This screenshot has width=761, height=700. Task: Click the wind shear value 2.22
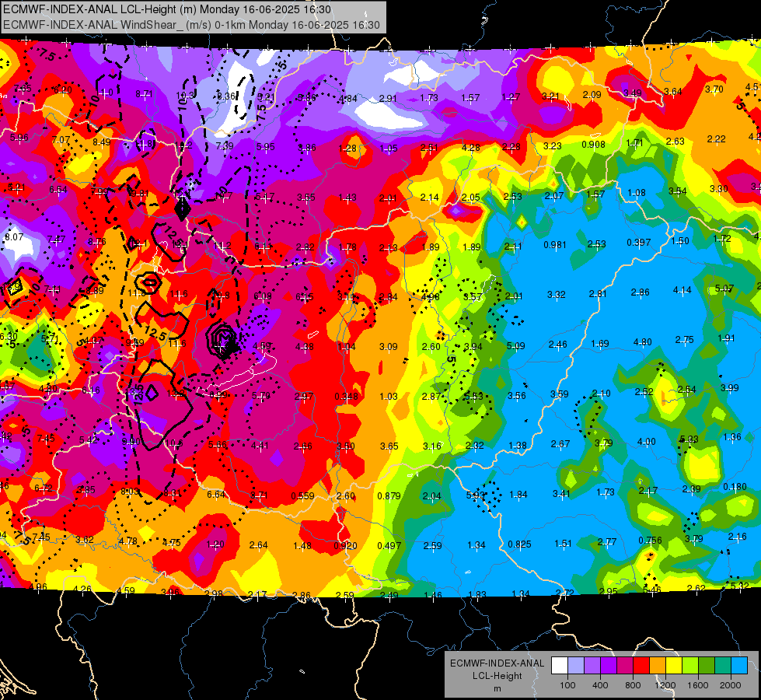pos(717,139)
